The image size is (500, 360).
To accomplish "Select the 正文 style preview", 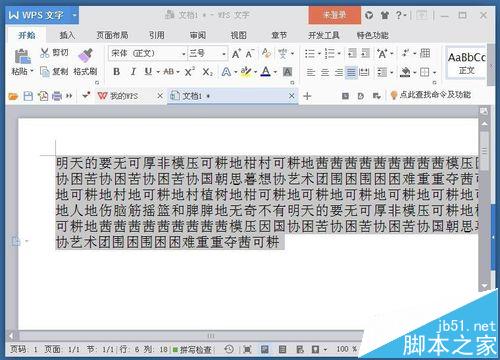I will pos(466,63).
